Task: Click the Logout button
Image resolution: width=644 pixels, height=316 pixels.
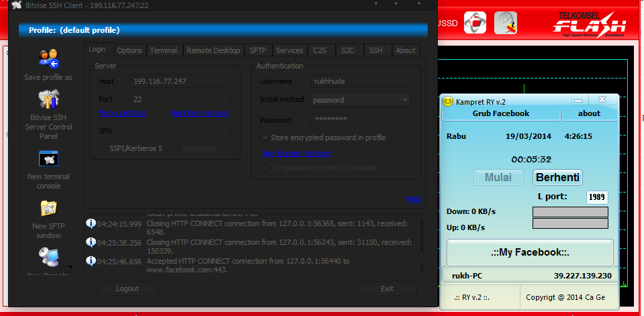Action: pyautogui.click(x=128, y=288)
